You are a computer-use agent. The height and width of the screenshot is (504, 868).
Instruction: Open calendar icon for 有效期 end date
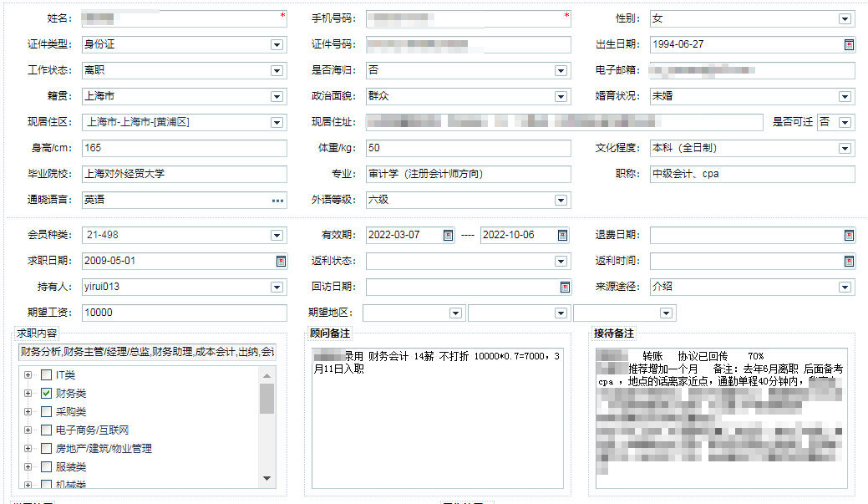(562, 236)
